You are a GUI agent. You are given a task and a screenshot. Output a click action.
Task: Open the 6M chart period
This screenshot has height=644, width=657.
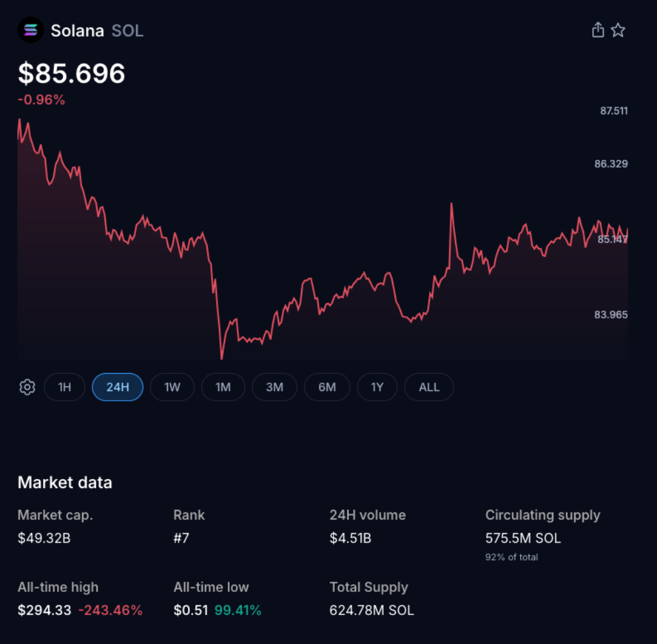coord(327,387)
